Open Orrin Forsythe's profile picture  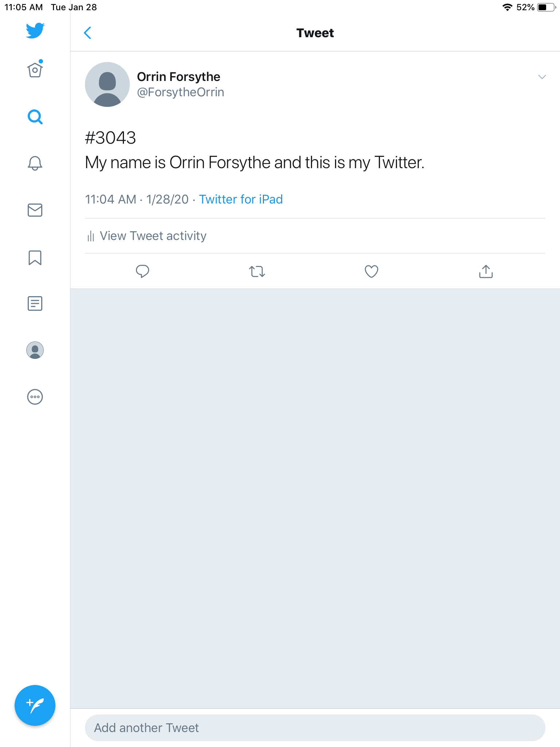107,84
